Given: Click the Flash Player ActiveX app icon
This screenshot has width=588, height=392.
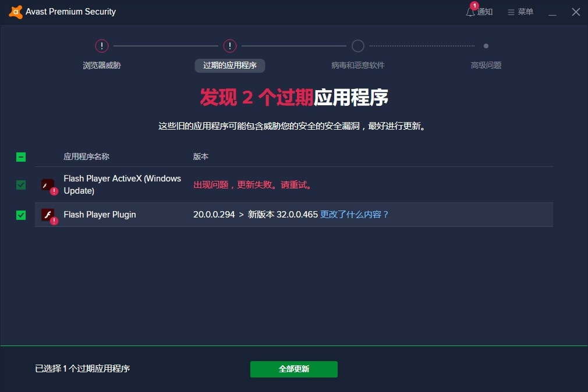Looking at the screenshot, I should pos(48,184).
